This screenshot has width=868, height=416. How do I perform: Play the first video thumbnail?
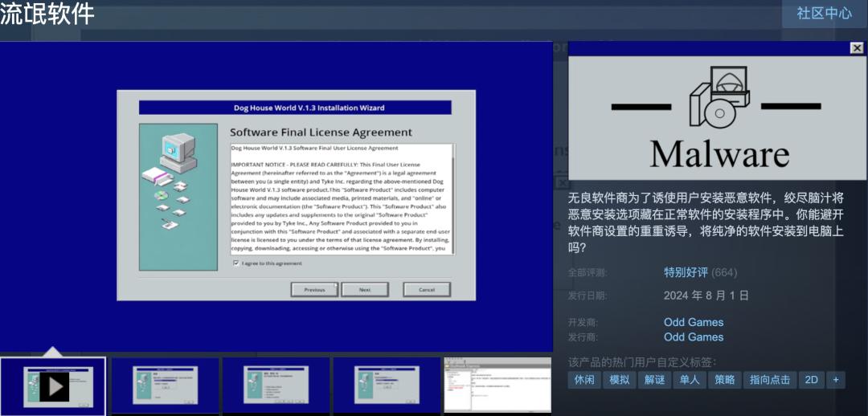(53, 385)
